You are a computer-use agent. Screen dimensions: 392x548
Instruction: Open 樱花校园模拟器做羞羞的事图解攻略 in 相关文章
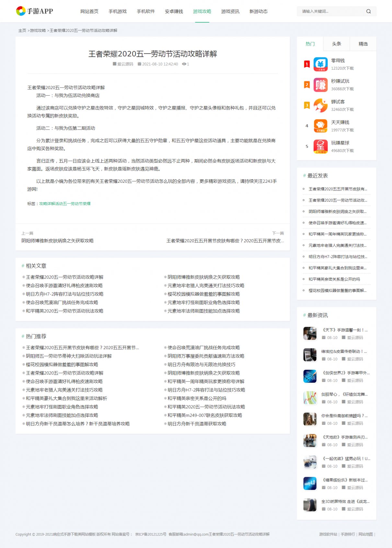coord(203,294)
